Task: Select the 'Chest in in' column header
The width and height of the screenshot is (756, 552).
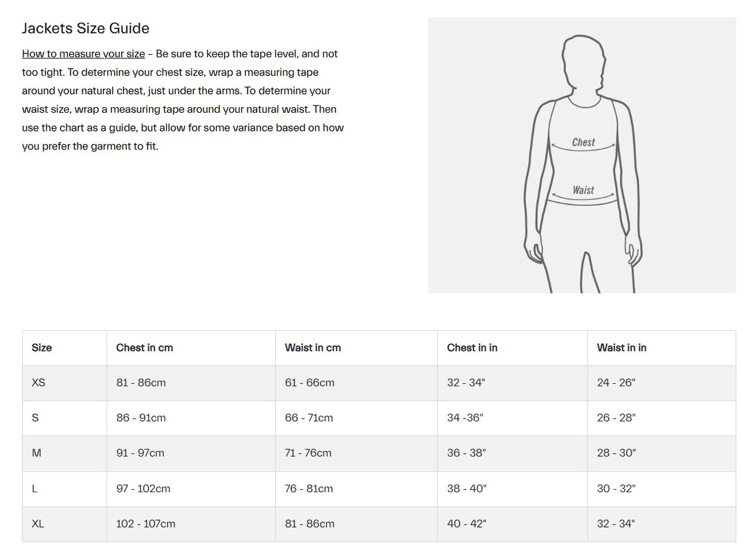Action: click(x=472, y=348)
